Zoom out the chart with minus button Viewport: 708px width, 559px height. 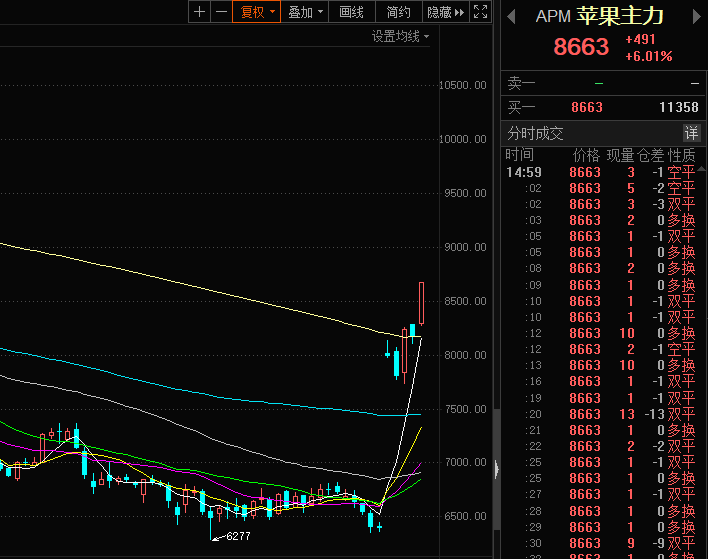[220, 12]
